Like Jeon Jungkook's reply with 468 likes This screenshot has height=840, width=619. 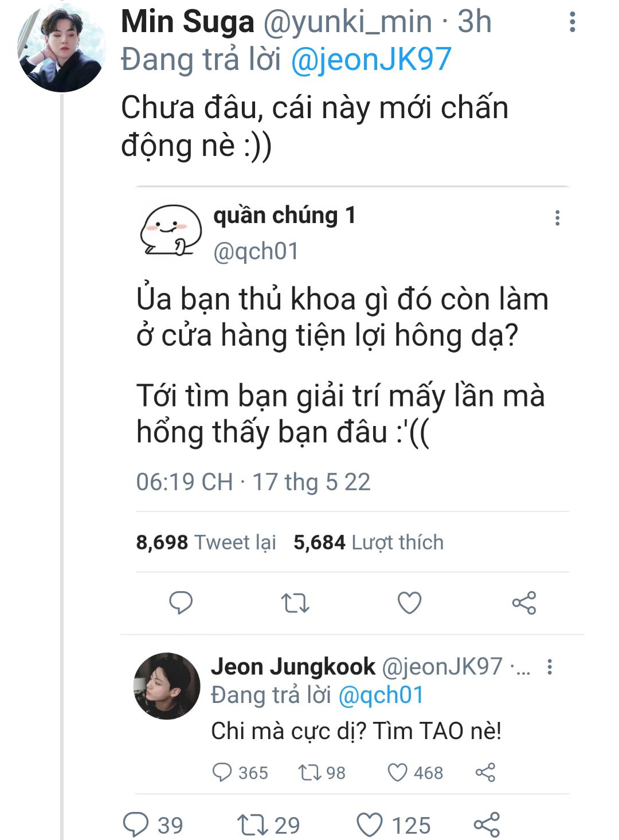point(398,772)
